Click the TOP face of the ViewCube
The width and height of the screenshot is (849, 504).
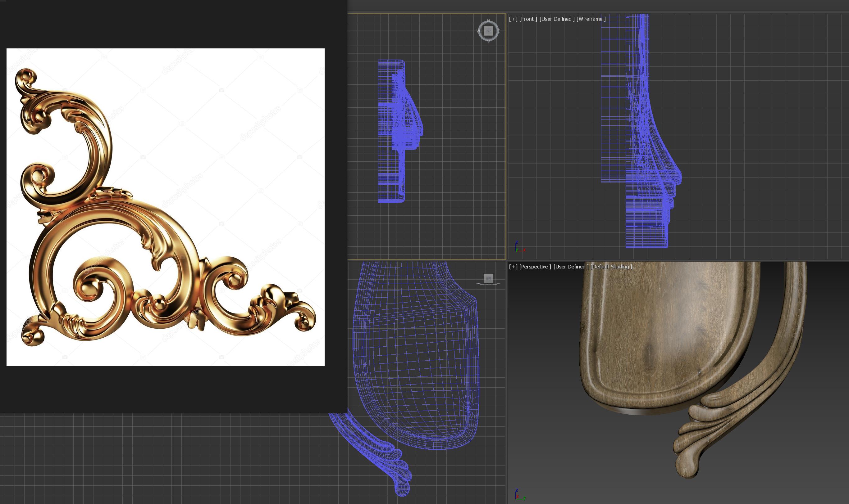(488, 31)
